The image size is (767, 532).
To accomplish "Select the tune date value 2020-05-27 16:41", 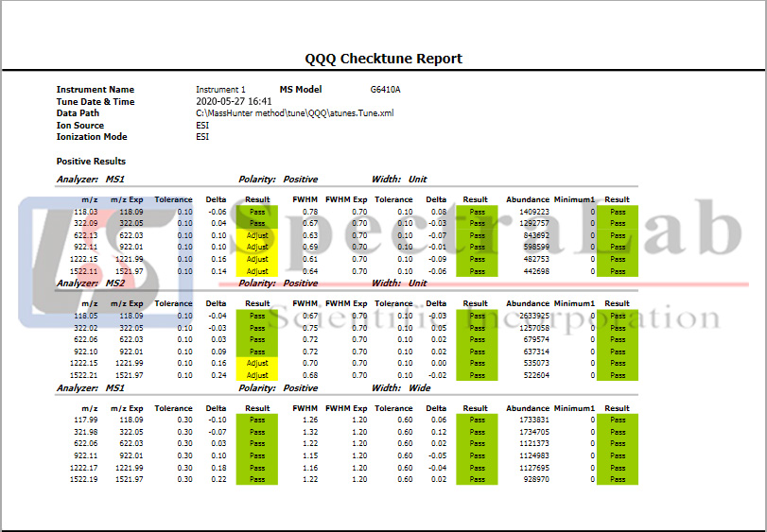I will 234,101.
